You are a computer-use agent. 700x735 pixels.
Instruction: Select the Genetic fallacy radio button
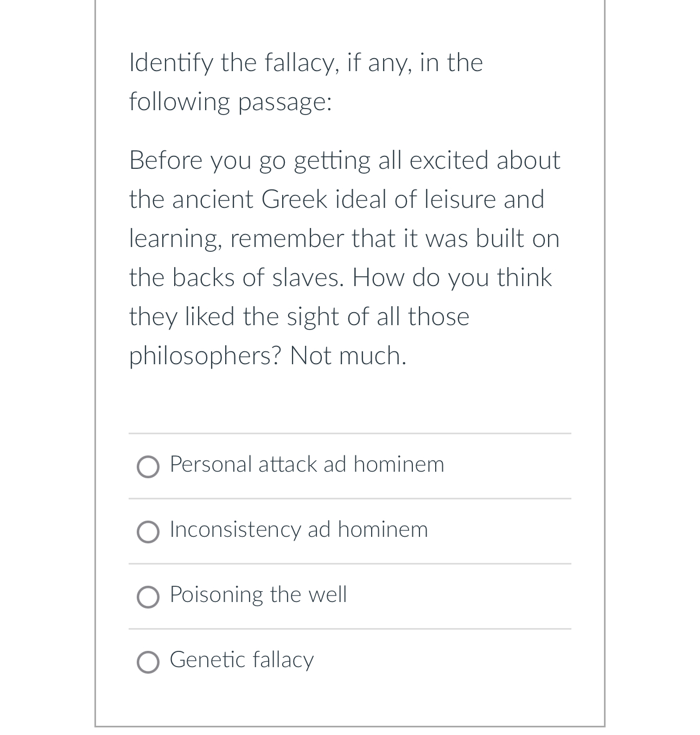click(x=147, y=663)
